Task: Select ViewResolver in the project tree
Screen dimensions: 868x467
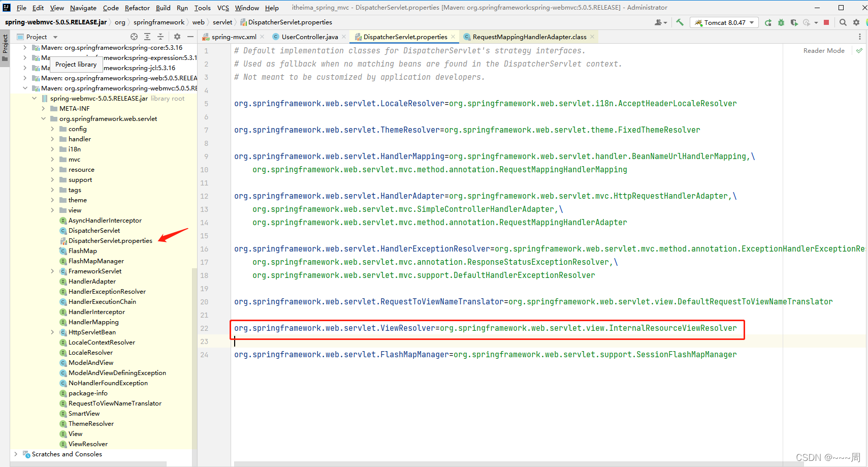Action: tap(88, 444)
